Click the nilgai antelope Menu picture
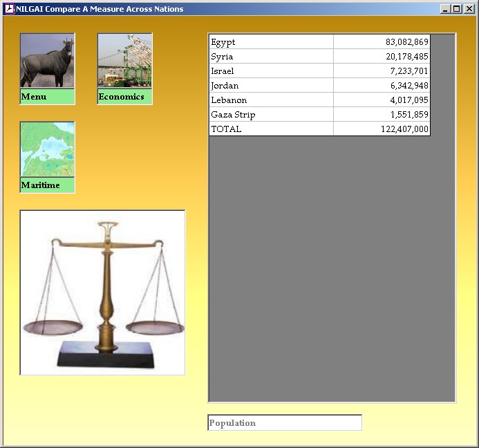This screenshot has width=479, height=448. [47, 62]
